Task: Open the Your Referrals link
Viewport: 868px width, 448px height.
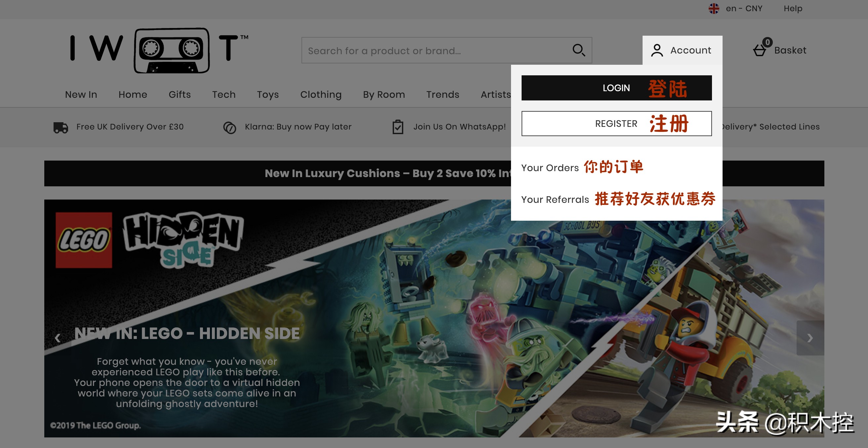Action: click(x=555, y=200)
